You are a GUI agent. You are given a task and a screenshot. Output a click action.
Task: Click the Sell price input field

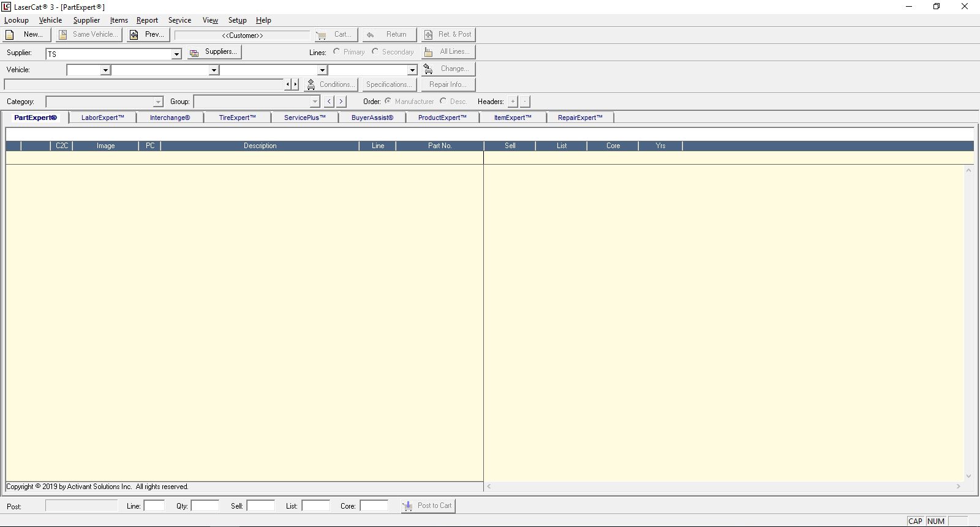(261, 506)
